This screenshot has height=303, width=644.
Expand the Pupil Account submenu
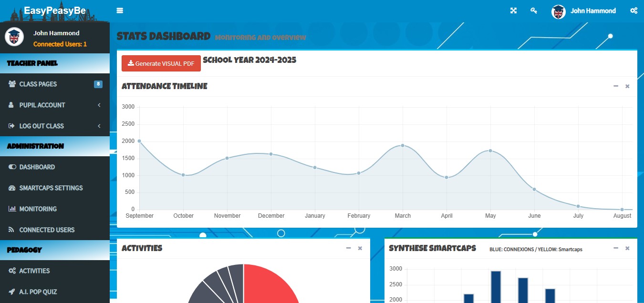[99, 105]
